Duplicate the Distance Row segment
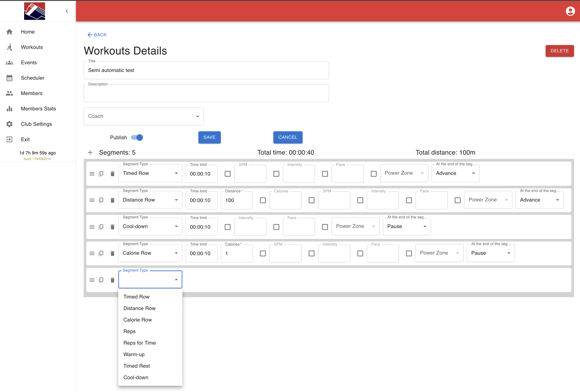The width and height of the screenshot is (580, 392). coord(101,200)
